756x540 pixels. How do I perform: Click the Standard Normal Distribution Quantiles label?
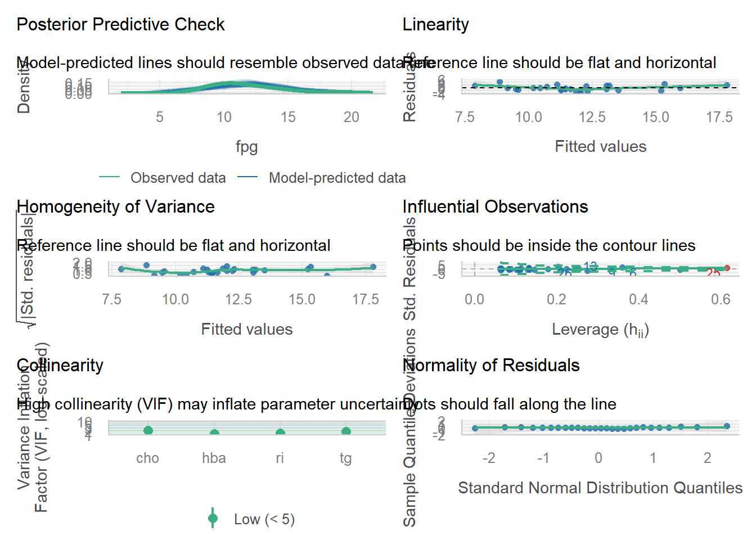point(600,488)
